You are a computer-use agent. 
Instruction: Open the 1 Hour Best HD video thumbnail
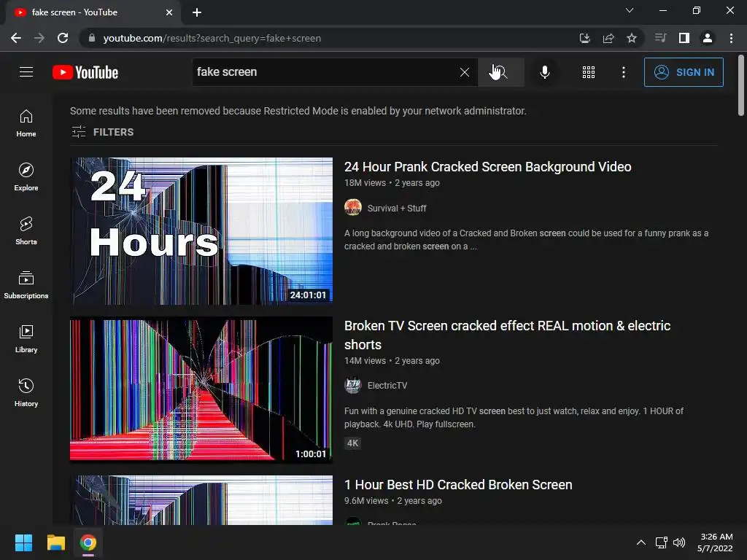[x=201, y=500]
